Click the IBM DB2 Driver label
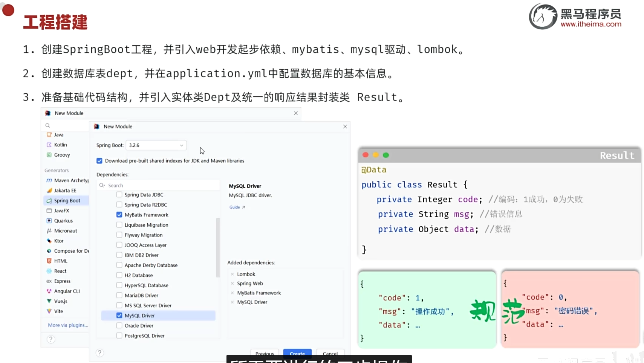Image resolution: width=644 pixels, height=363 pixels. pos(142,255)
